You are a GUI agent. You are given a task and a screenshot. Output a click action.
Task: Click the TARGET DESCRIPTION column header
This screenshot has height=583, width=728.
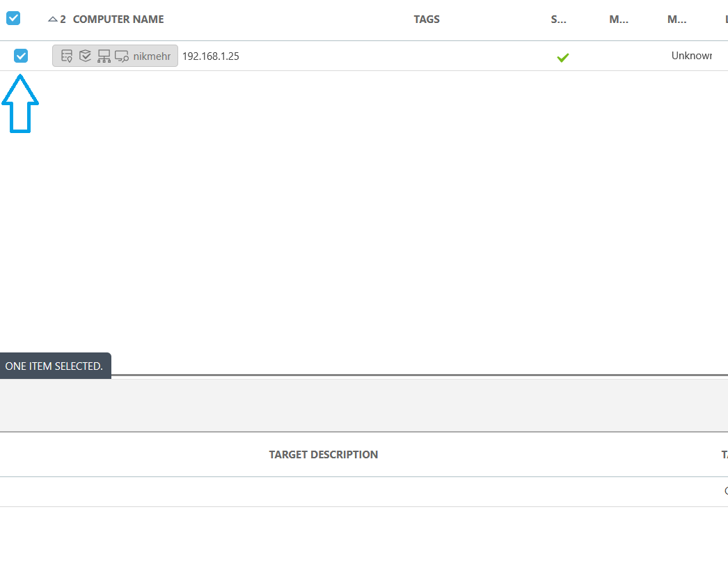point(324,455)
